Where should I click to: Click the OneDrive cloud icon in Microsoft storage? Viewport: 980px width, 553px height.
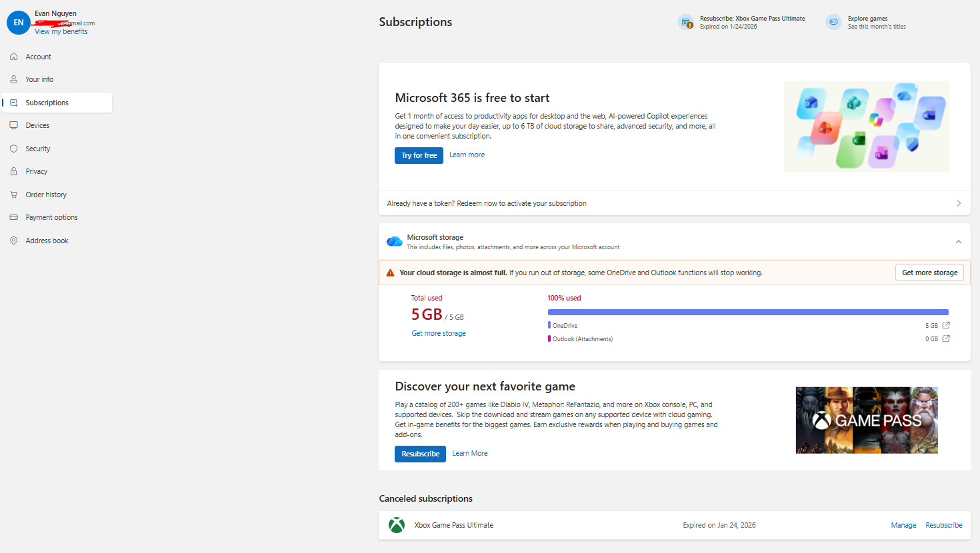(395, 241)
